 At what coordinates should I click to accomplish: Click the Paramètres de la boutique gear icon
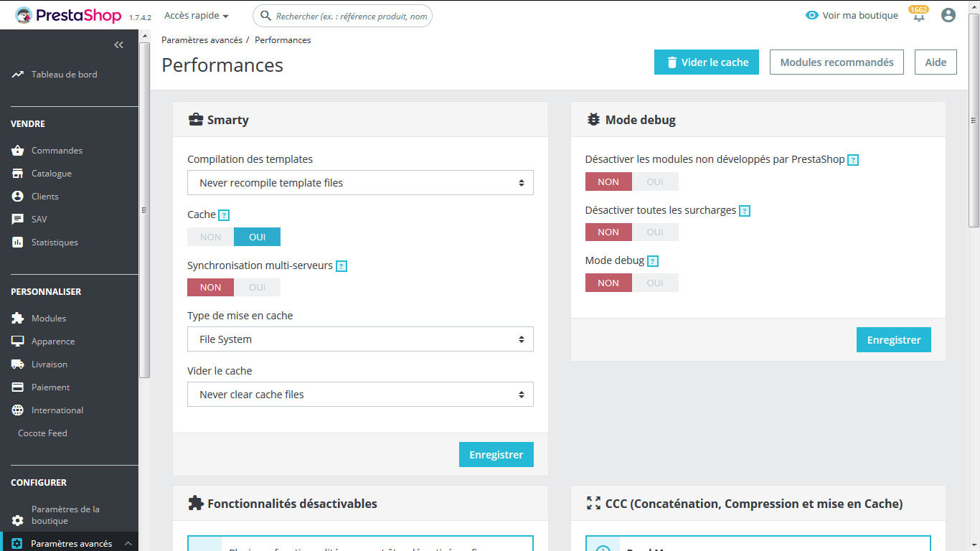click(x=18, y=521)
